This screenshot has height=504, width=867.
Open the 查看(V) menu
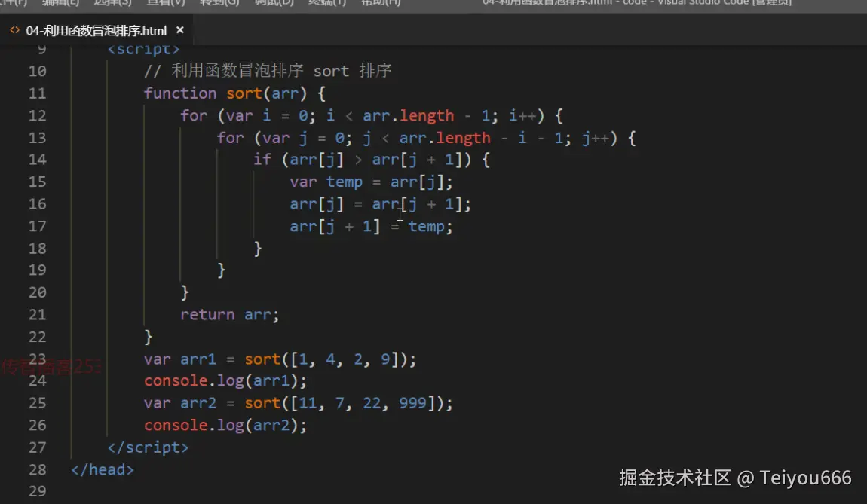(x=165, y=3)
